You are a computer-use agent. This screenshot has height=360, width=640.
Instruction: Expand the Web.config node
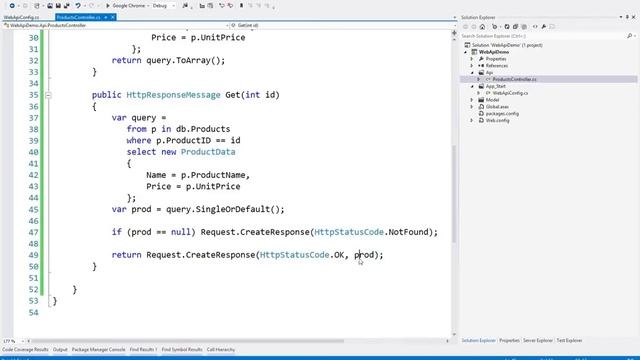click(x=472, y=120)
